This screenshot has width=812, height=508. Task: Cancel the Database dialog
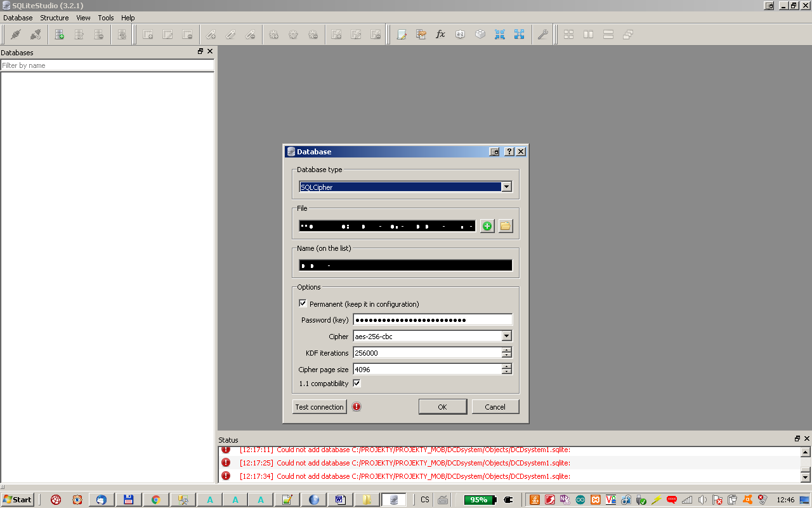coord(495,407)
